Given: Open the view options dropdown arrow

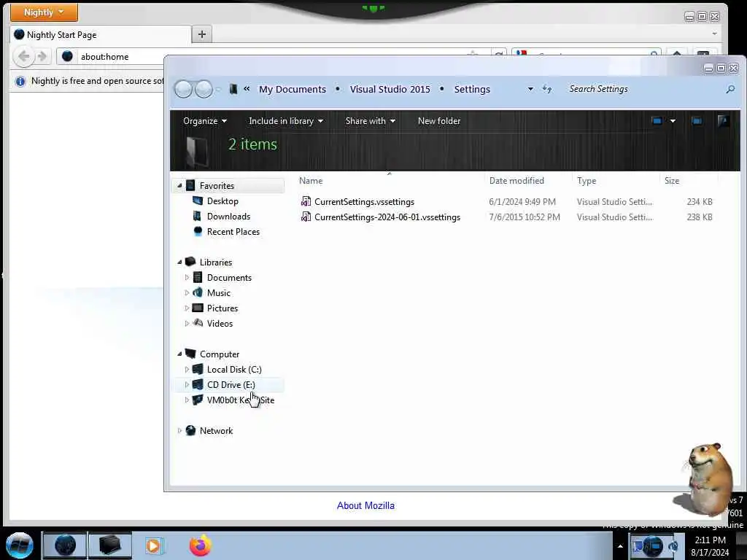Looking at the screenshot, I should click(673, 121).
